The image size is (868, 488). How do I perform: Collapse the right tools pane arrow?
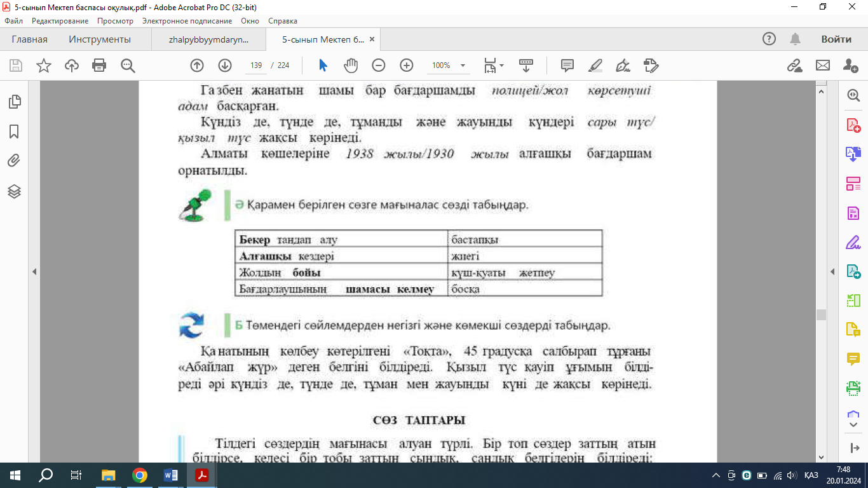[x=833, y=271]
